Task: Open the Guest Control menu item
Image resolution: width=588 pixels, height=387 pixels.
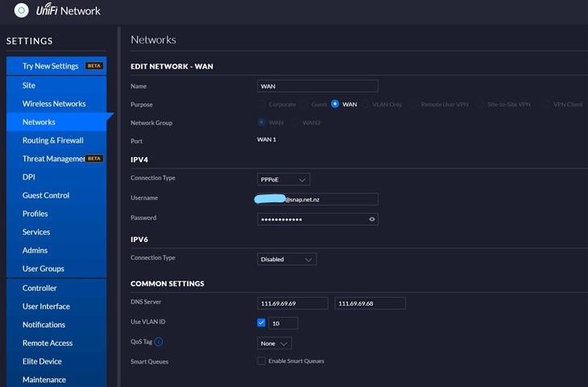Action: [x=46, y=195]
